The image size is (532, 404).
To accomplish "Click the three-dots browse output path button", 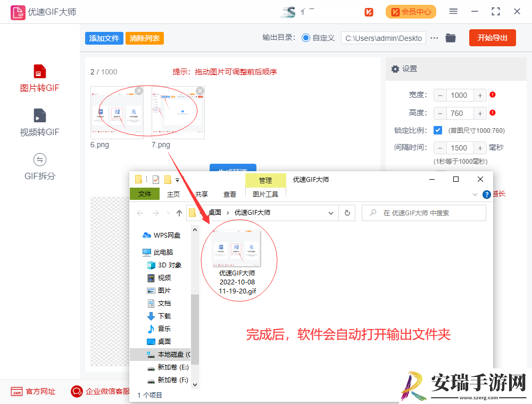I will (x=434, y=38).
